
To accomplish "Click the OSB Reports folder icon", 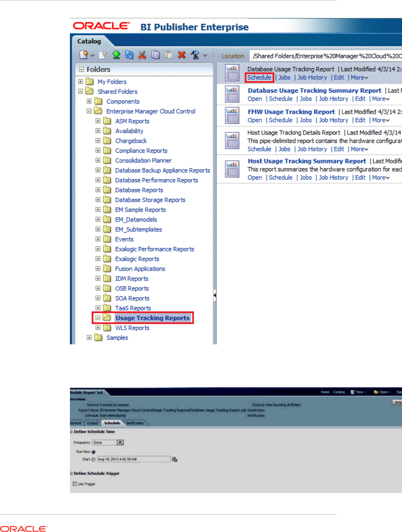I will click(x=107, y=288).
